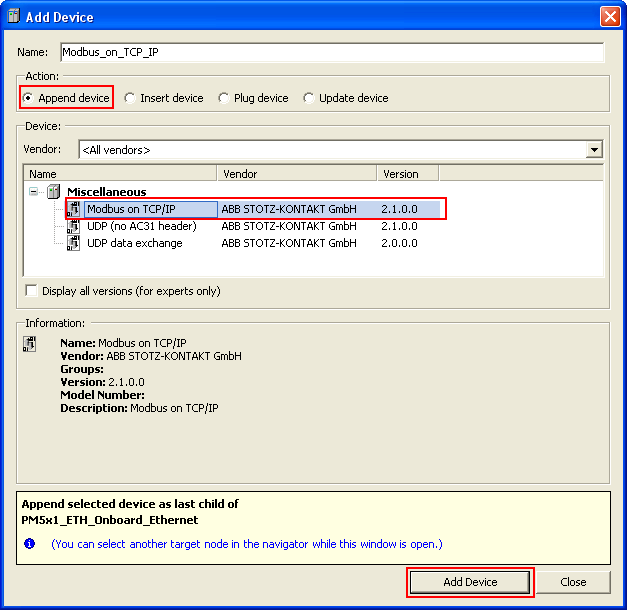Select the Plug device radio button
Image resolution: width=627 pixels, height=610 pixels.
point(224,98)
